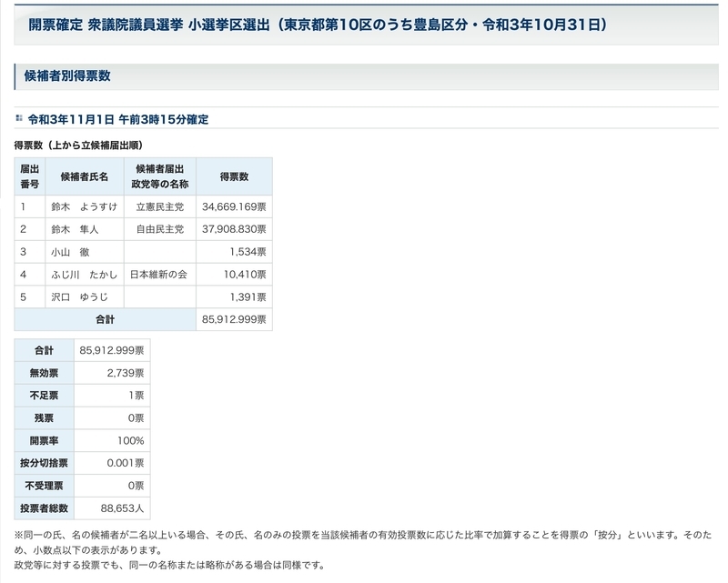Click the 不足票 row label

point(44,396)
